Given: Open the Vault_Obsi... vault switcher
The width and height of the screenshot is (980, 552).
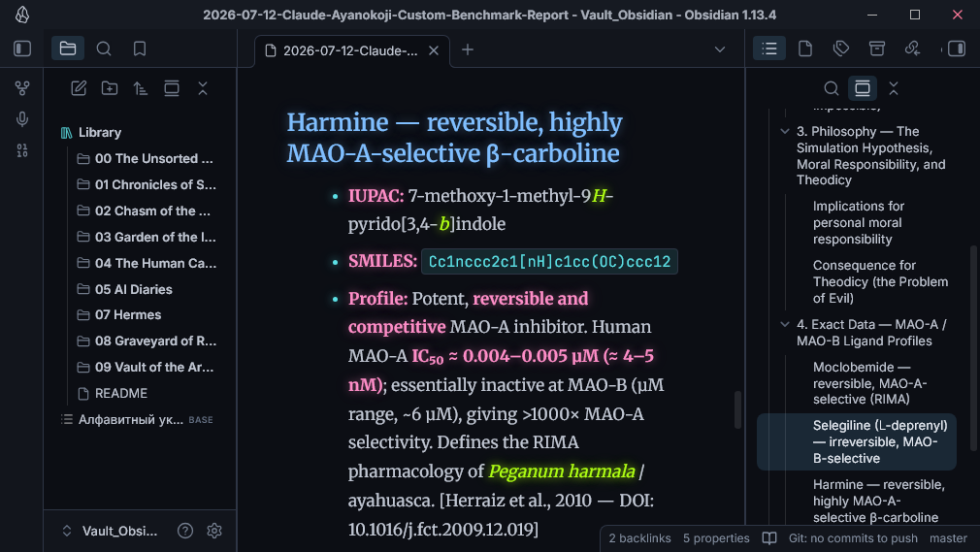Looking at the screenshot, I should (110, 531).
